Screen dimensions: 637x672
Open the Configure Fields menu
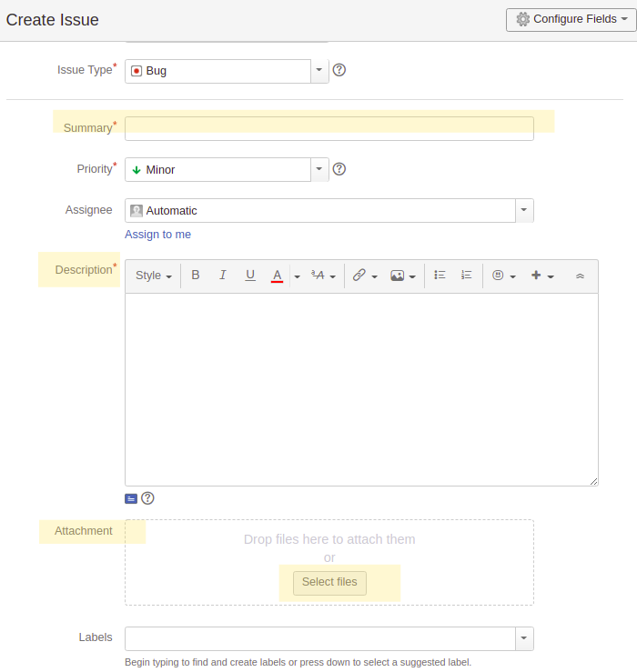pos(571,19)
